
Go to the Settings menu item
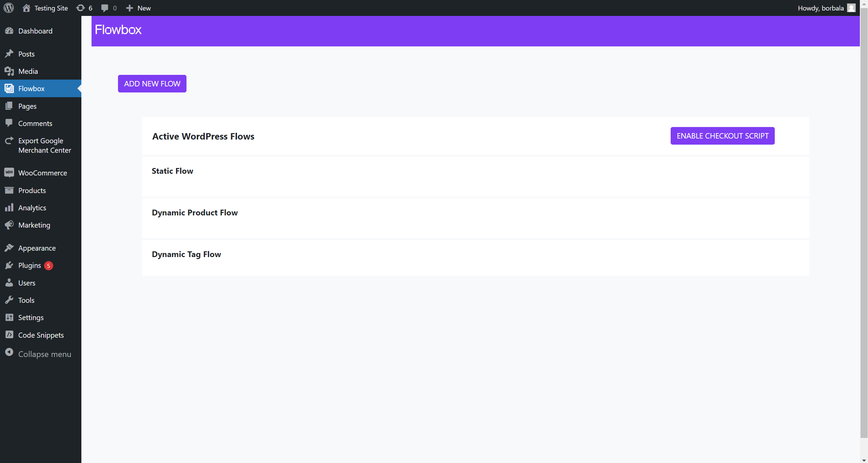pyautogui.click(x=31, y=317)
